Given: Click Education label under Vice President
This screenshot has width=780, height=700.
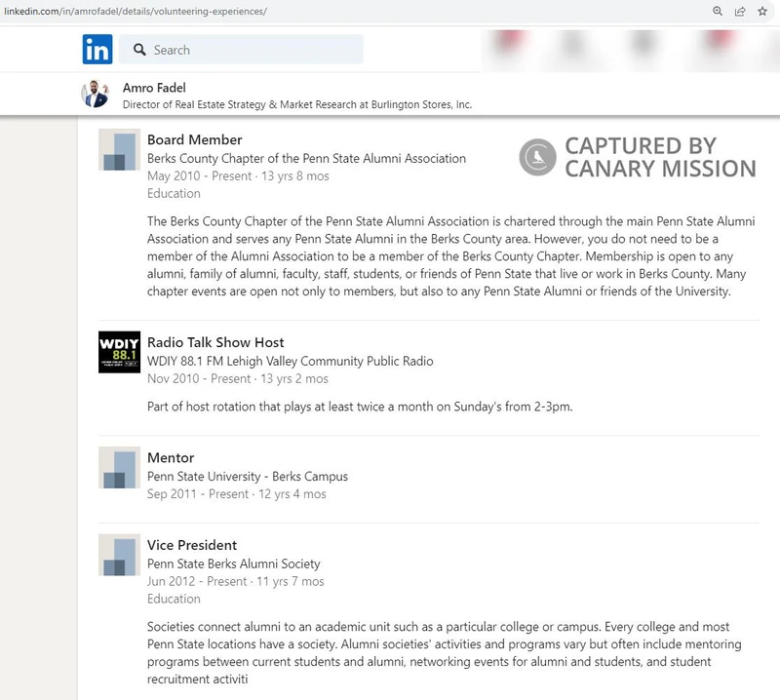Looking at the screenshot, I should [x=174, y=599].
